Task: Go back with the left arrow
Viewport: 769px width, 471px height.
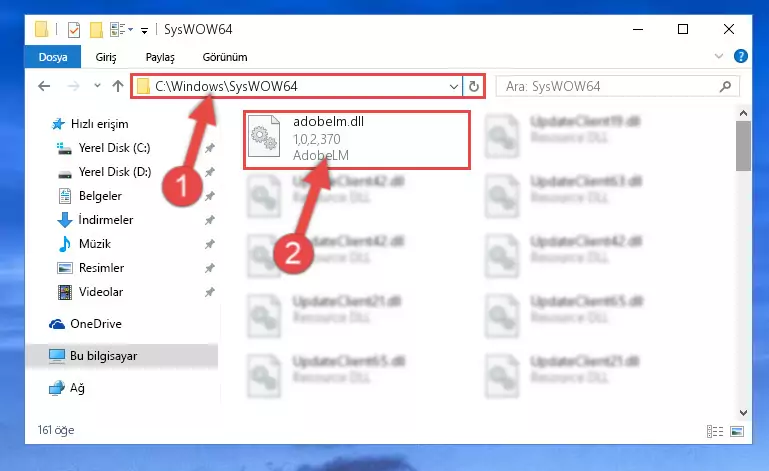Action: point(44,86)
